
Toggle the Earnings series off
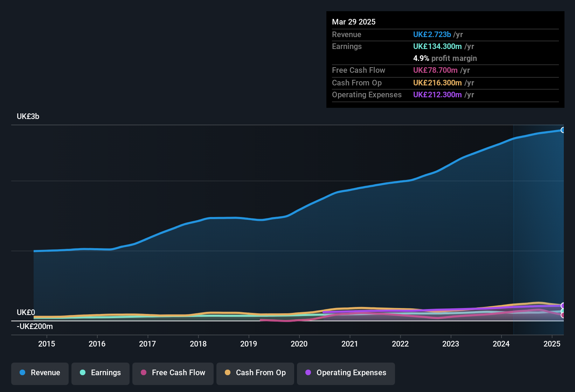(x=101, y=373)
